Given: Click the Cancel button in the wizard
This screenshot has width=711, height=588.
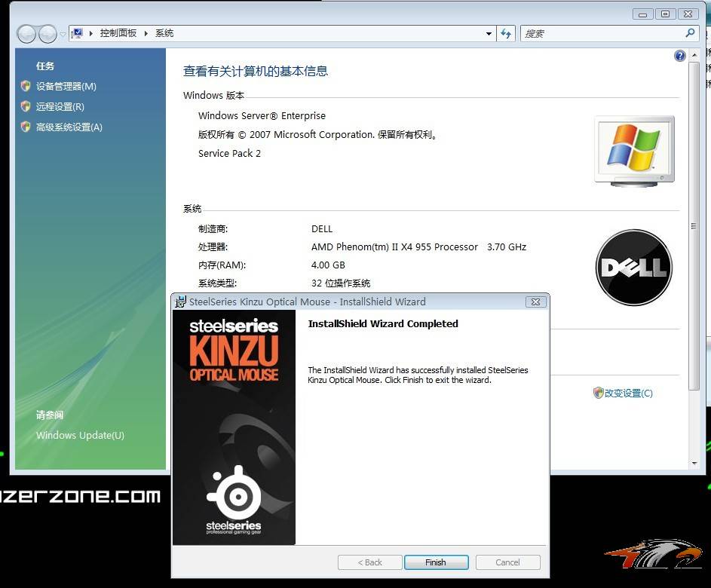Looking at the screenshot, I should [507, 562].
